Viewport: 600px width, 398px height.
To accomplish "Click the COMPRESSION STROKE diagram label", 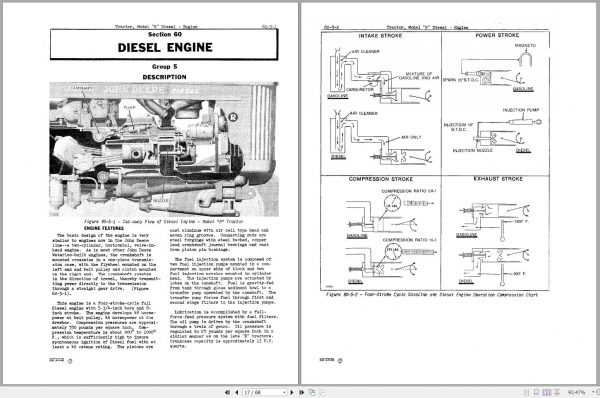I will click(381, 179).
